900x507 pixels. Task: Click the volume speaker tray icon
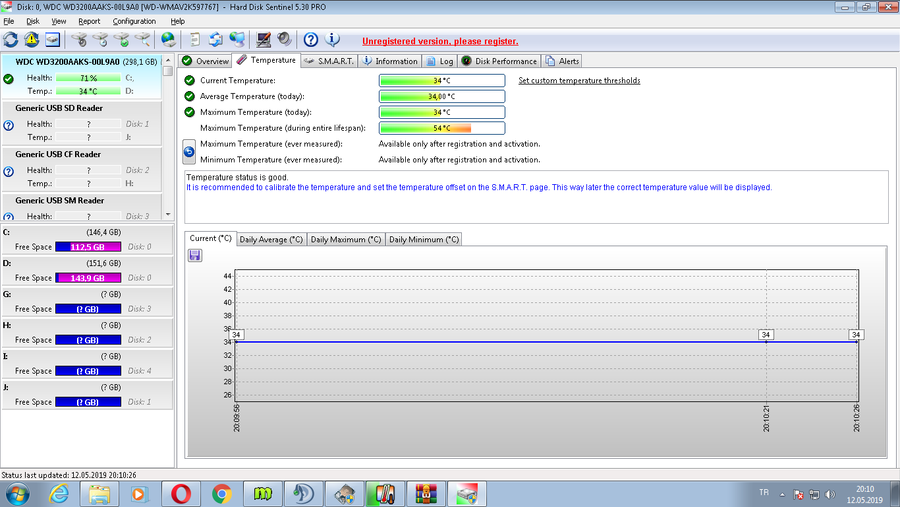[830, 494]
